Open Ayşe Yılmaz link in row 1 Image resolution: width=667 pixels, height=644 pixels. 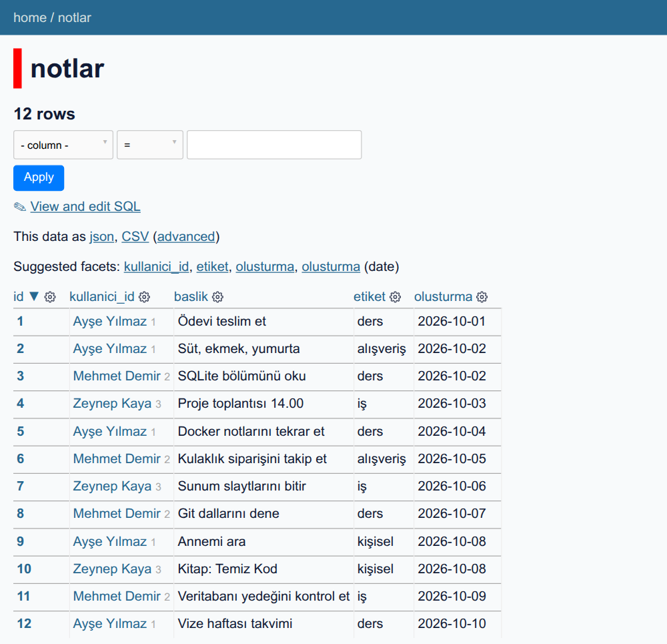click(x=110, y=322)
